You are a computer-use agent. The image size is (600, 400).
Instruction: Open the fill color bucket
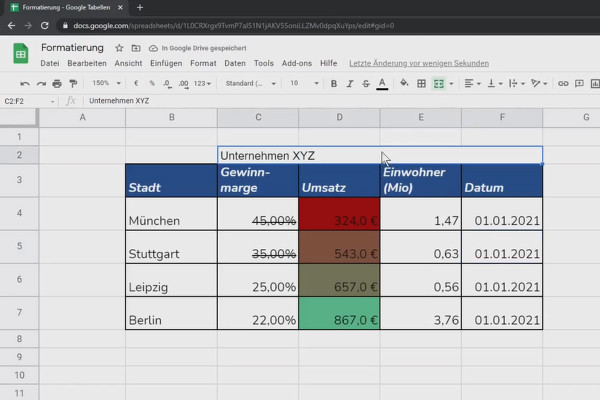pyautogui.click(x=404, y=83)
